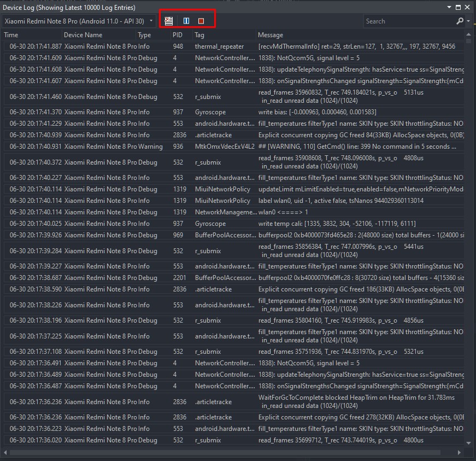Click the horizontal scrollbar left arrow
The width and height of the screenshot is (476, 461).
point(5,452)
